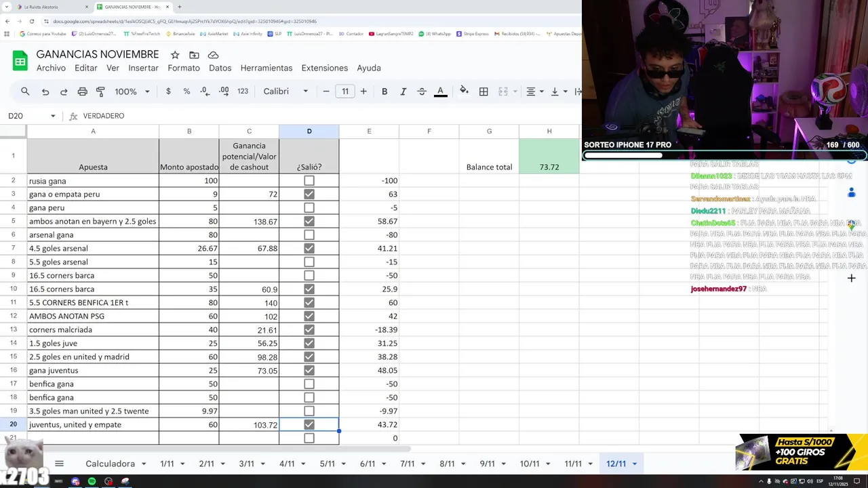This screenshot has height=488, width=868.
Task: Click the move to folder icon
Action: tap(194, 55)
